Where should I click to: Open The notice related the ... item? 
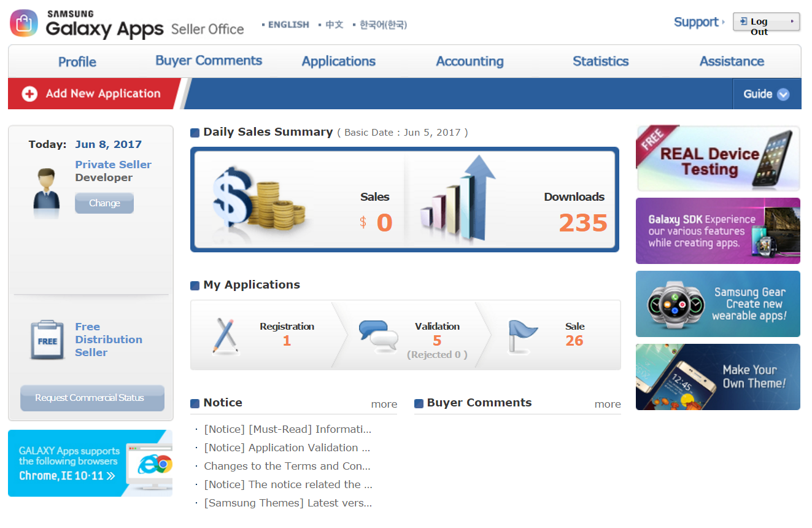288,484
